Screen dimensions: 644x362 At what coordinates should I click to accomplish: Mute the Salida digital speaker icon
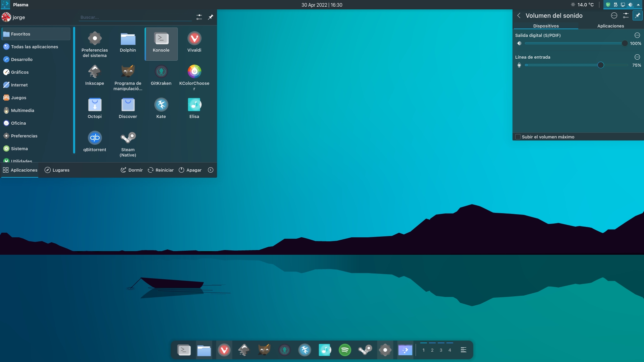click(x=519, y=43)
